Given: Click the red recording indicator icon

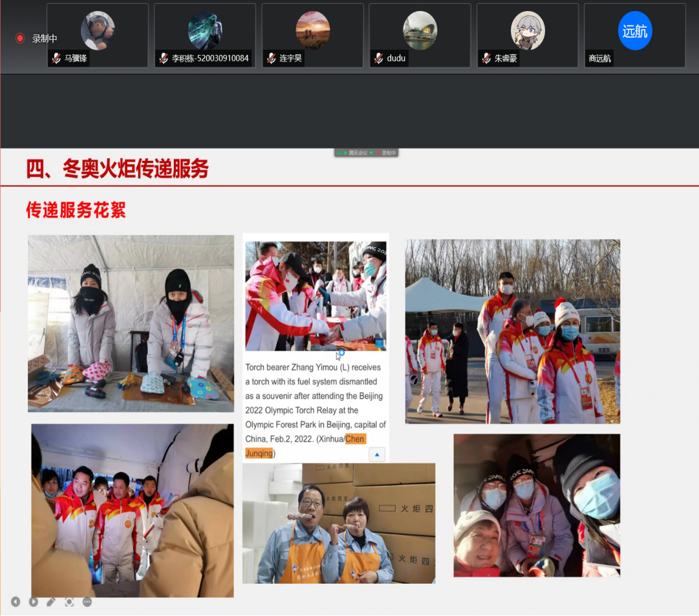Looking at the screenshot, I should tap(20, 39).
